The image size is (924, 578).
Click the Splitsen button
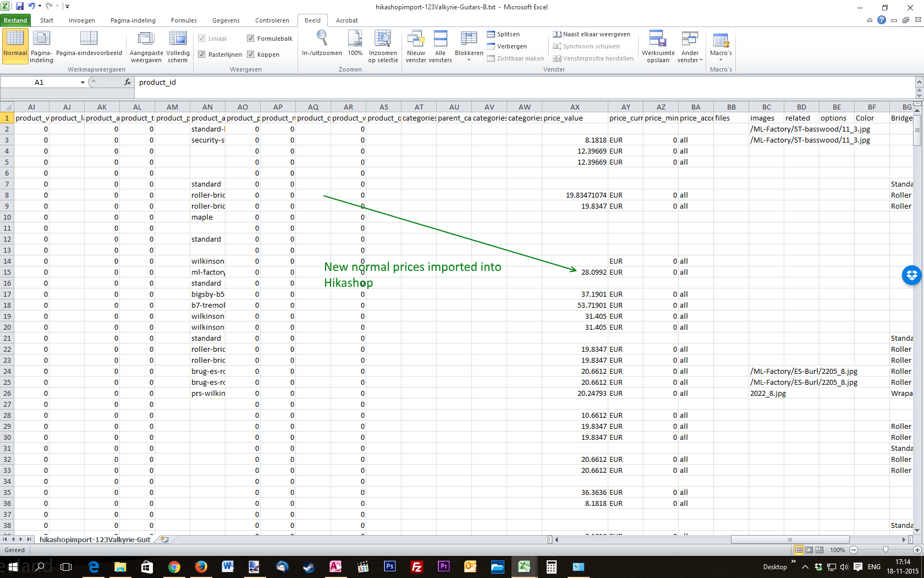point(503,34)
